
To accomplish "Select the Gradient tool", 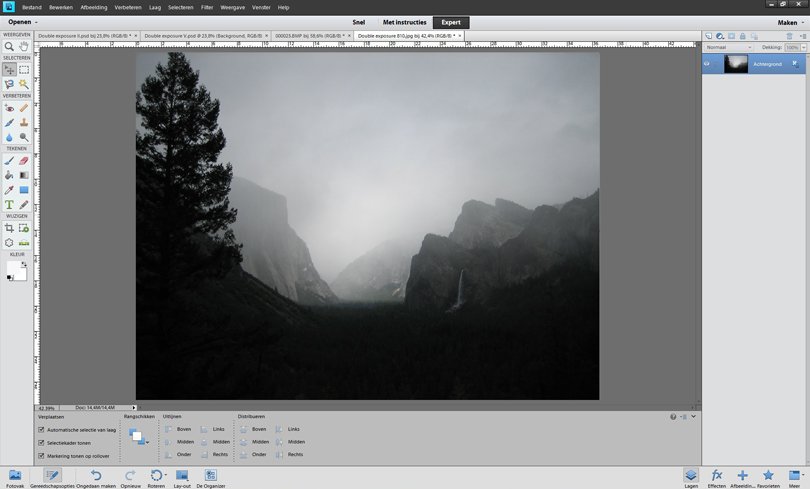I will click(x=24, y=175).
